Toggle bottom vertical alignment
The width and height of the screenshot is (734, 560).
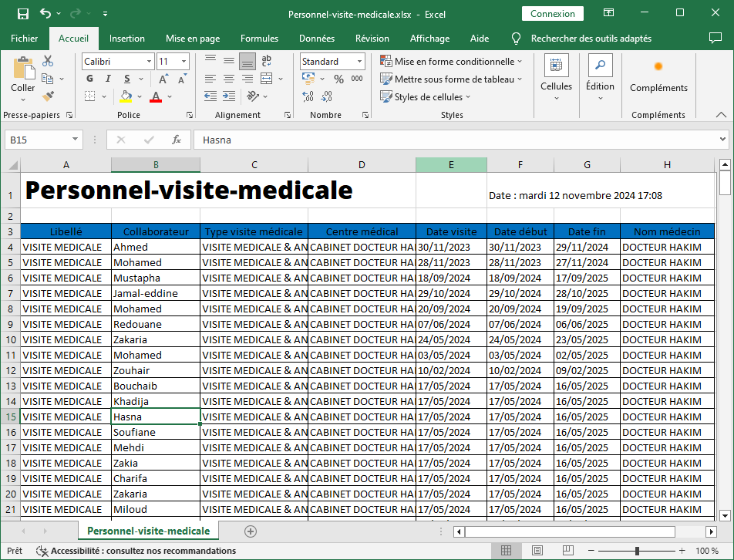(247, 61)
